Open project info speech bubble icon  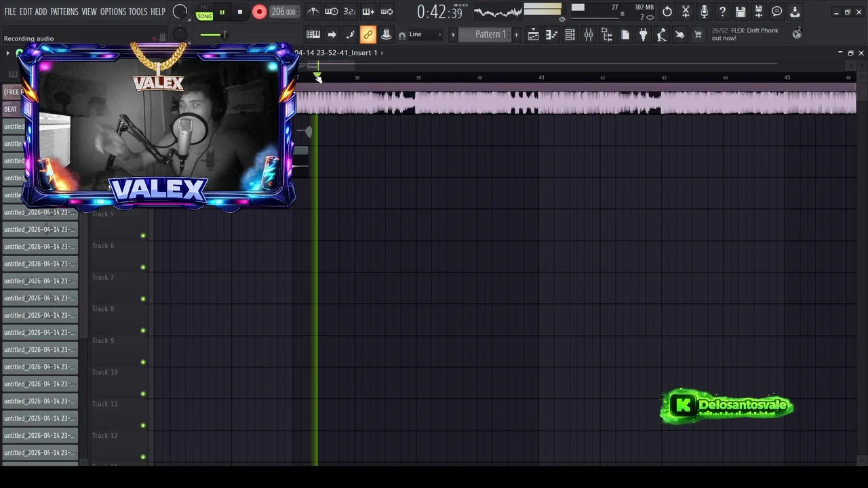[777, 12]
